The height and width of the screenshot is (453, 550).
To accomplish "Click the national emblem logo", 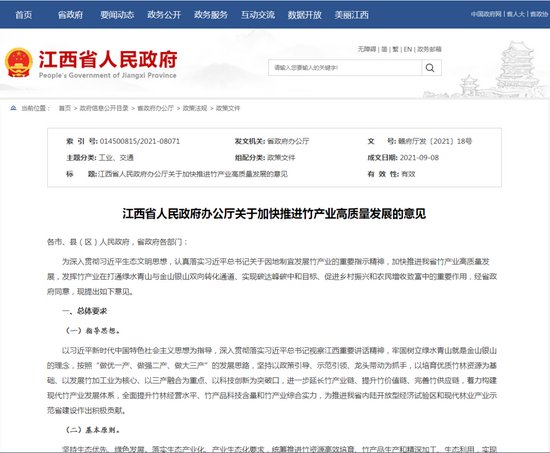I will click(19, 62).
